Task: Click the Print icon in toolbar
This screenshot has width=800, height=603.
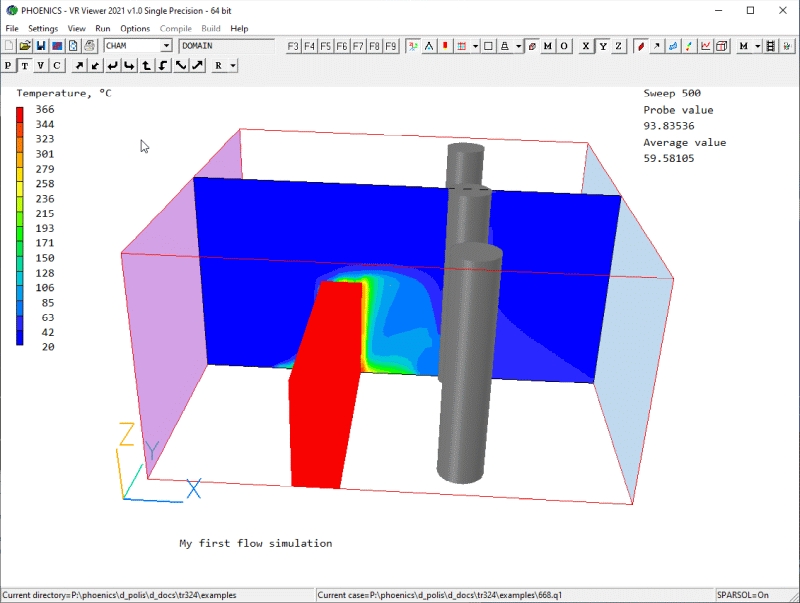Action: pos(89,46)
